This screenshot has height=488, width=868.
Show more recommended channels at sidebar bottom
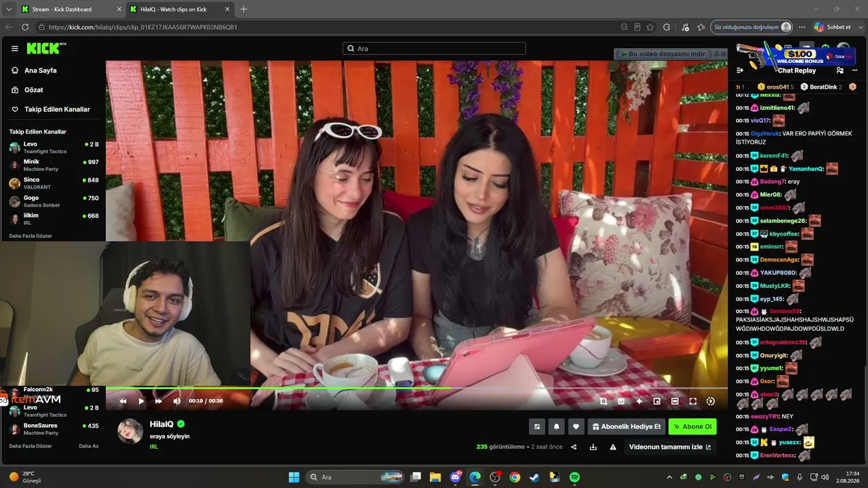point(31,446)
